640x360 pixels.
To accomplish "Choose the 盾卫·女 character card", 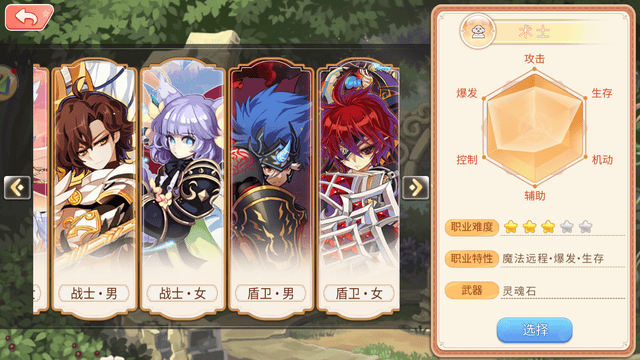I will point(358,189).
